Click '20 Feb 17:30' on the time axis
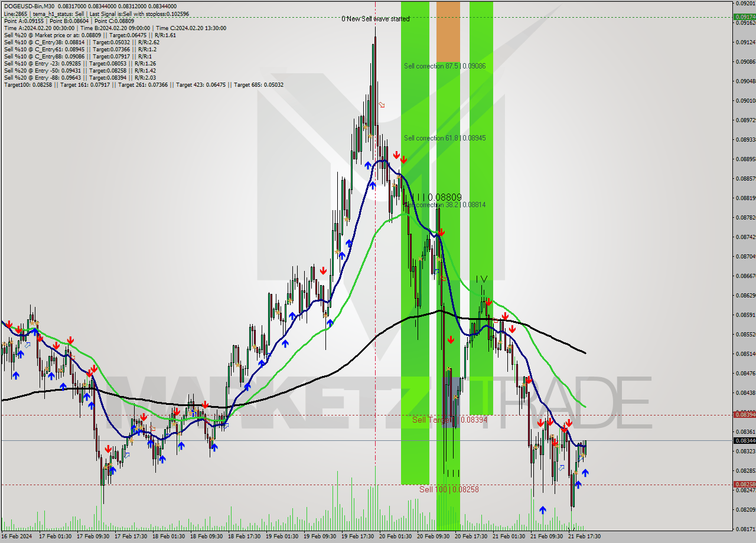The image size is (756, 543). pos(471,537)
